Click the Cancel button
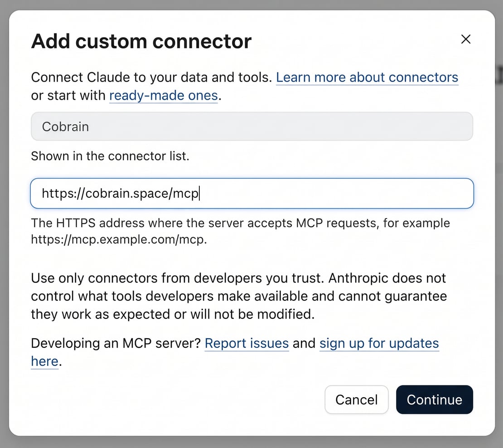The width and height of the screenshot is (503, 448). point(356,399)
